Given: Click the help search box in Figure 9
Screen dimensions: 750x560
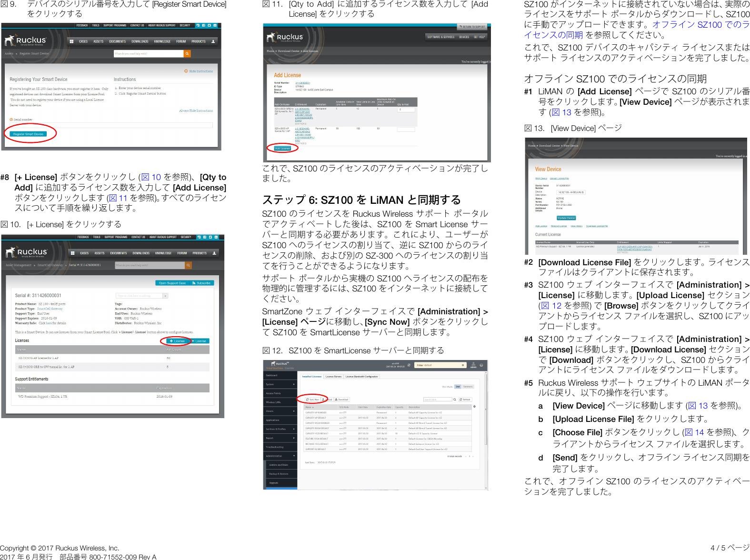Looking at the screenshot, I should tap(149, 54).
